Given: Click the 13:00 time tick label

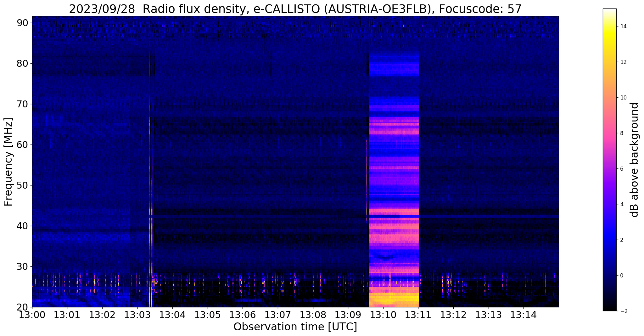Looking at the screenshot, I should [x=32, y=315].
